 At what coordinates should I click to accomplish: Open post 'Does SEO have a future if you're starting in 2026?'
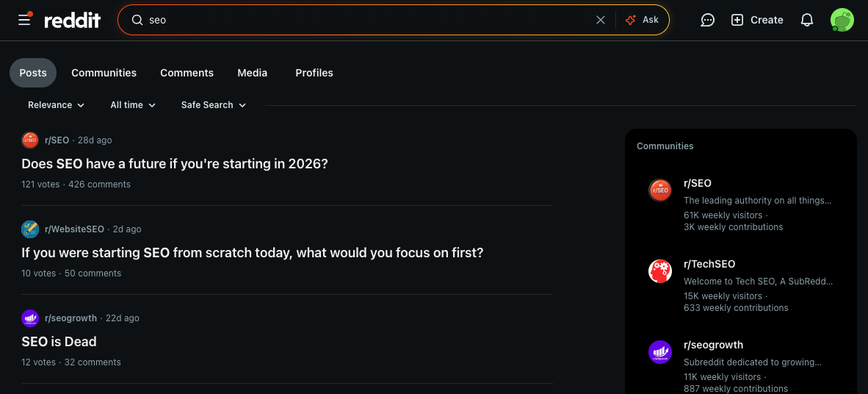(175, 164)
